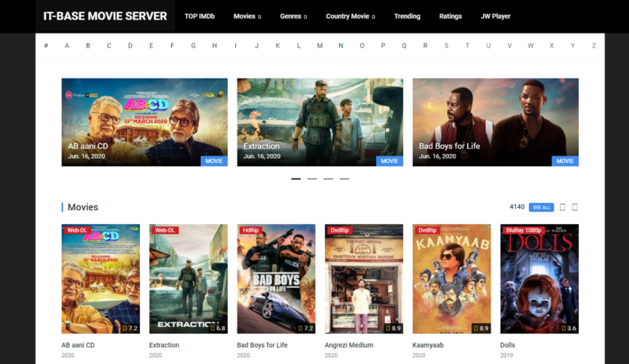This screenshot has width=629, height=364.
Task: Open the Dolls movie poster
Action: pos(540,279)
